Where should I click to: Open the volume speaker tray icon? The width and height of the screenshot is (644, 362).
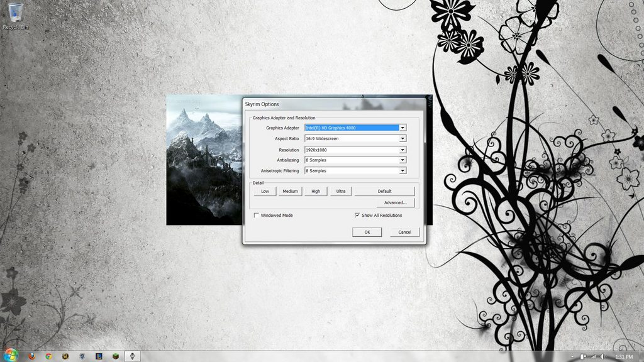click(x=603, y=357)
